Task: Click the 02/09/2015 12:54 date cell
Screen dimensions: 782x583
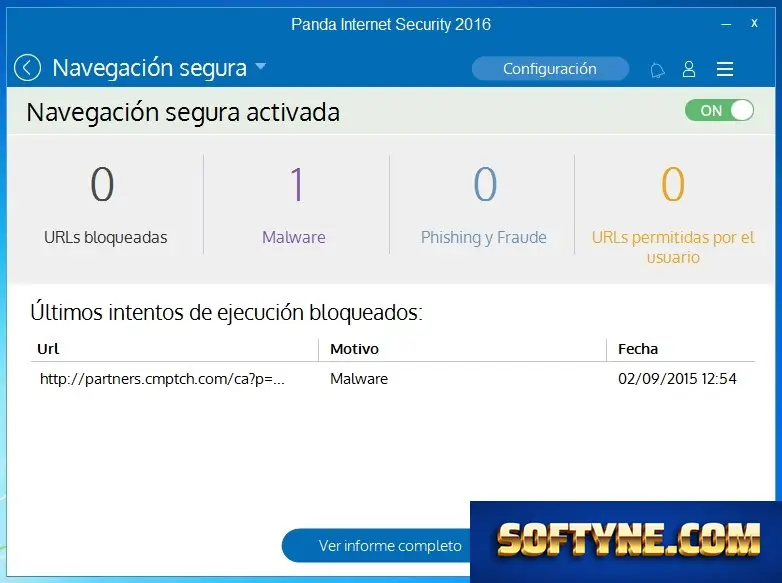Action: (x=677, y=379)
